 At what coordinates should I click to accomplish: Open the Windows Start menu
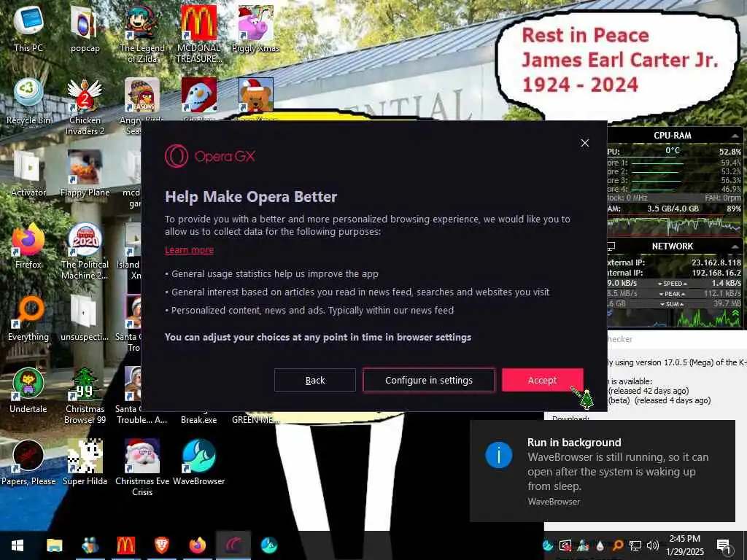click(18, 545)
